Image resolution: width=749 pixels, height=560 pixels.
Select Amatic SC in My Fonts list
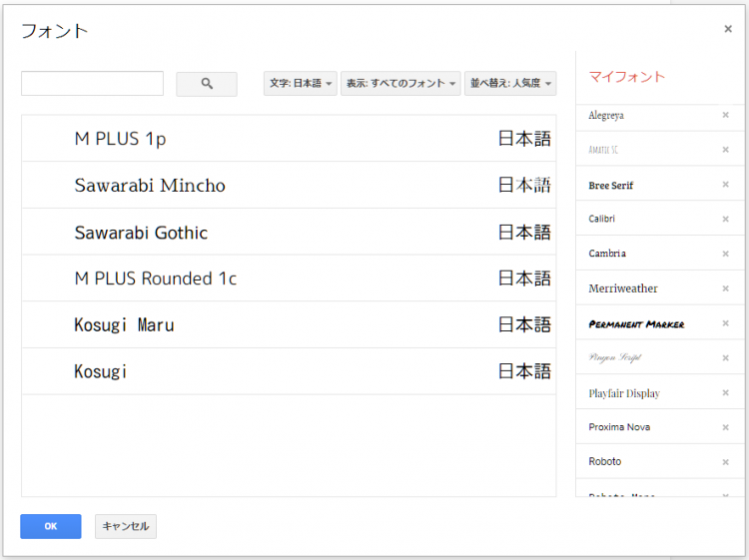point(603,150)
